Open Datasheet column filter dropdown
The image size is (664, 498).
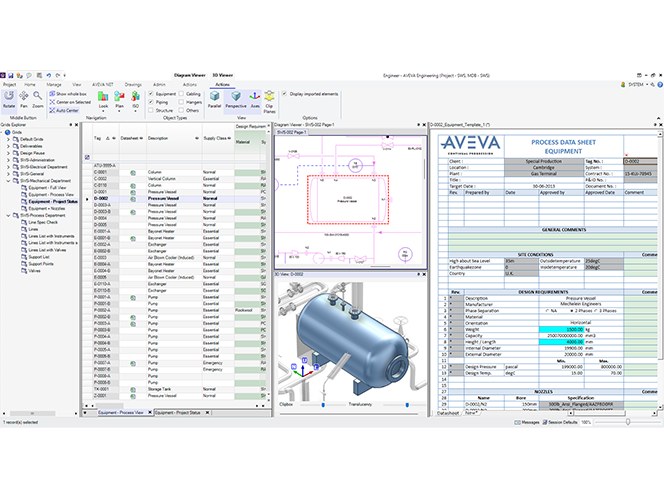tap(141, 138)
